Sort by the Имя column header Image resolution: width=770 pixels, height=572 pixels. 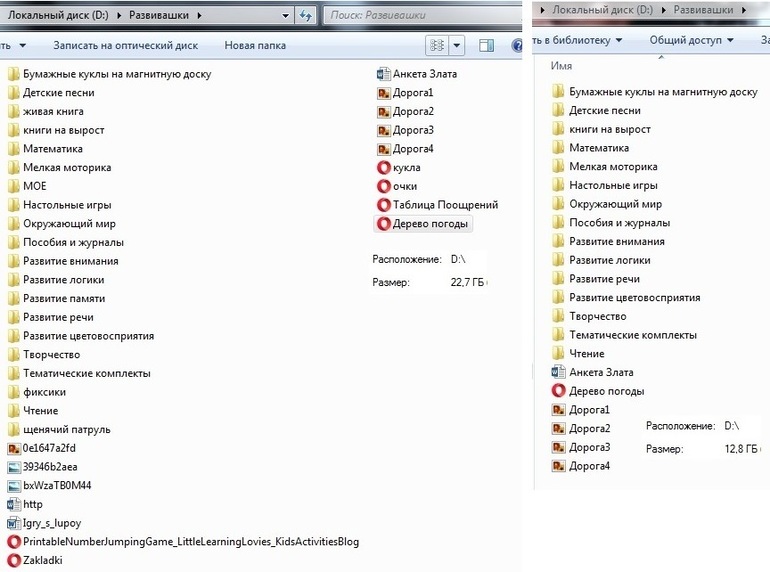562,65
